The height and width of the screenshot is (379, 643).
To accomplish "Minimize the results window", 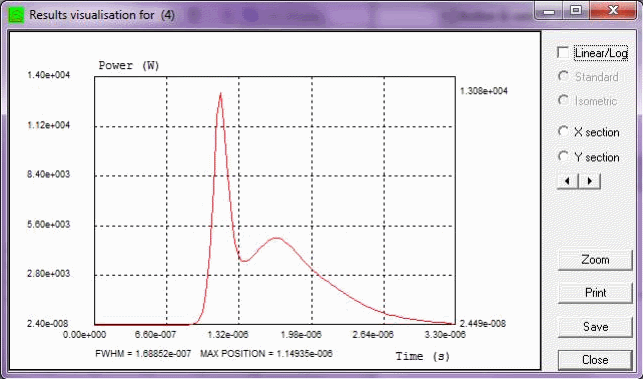I will pos(550,11).
